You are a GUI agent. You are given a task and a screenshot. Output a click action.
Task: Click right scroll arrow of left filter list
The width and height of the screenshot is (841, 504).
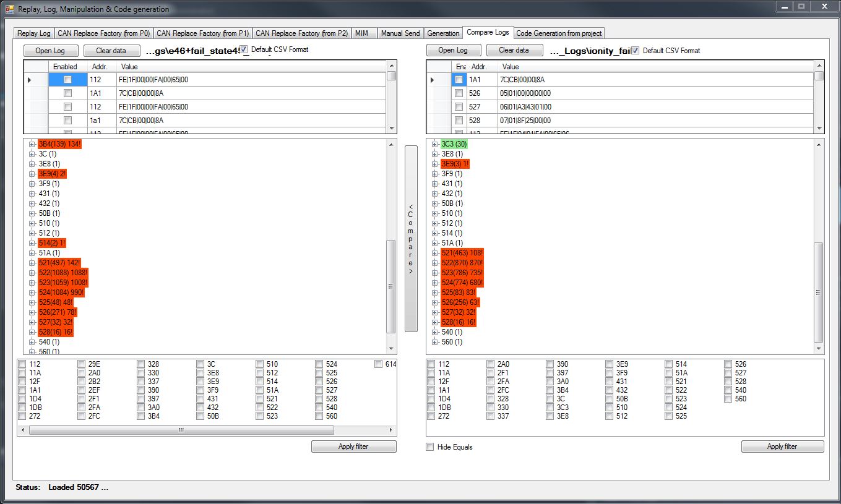pyautogui.click(x=391, y=430)
